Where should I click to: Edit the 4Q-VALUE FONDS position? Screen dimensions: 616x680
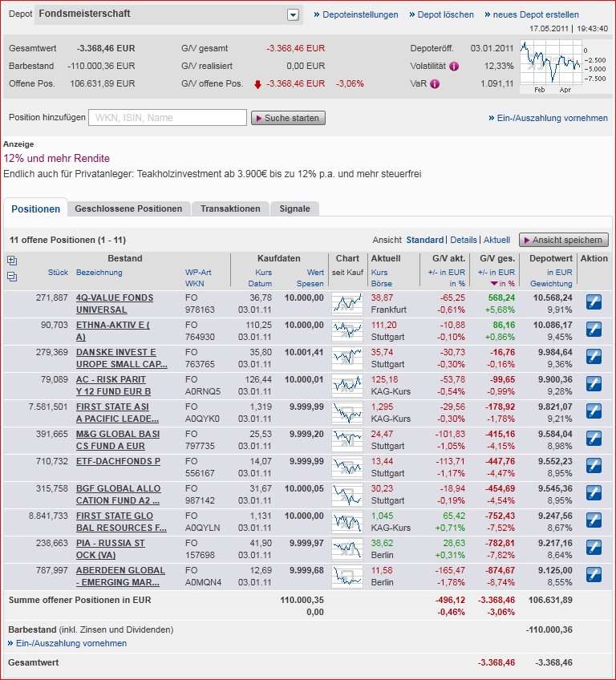click(594, 302)
